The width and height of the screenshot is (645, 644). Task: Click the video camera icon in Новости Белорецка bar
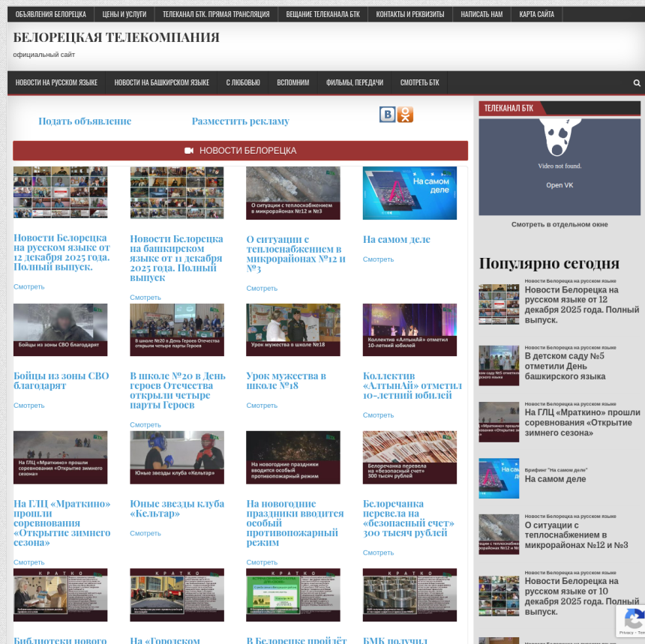point(189,151)
